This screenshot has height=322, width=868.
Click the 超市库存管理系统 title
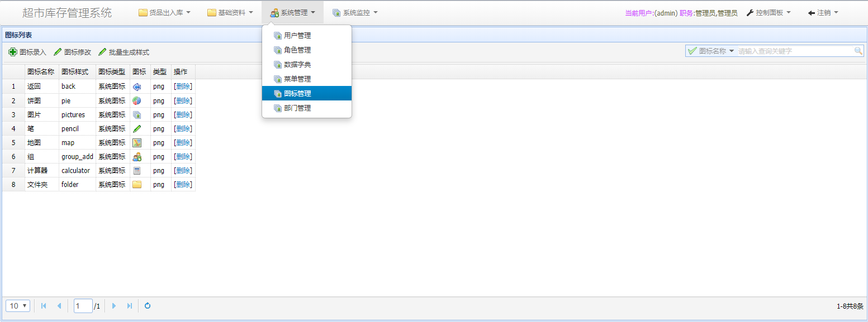[67, 13]
